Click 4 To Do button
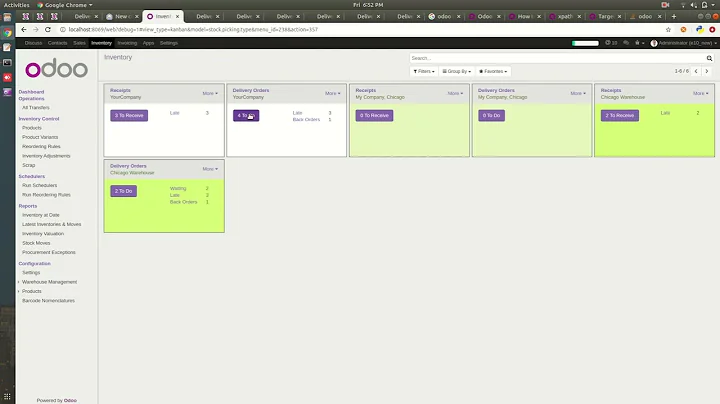 246,116
